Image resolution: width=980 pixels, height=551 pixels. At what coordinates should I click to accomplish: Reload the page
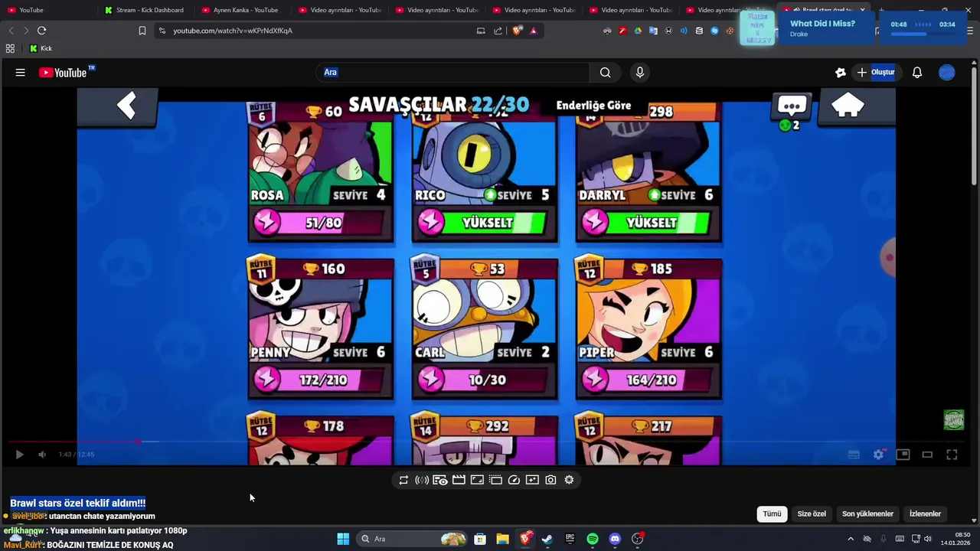coord(41,31)
